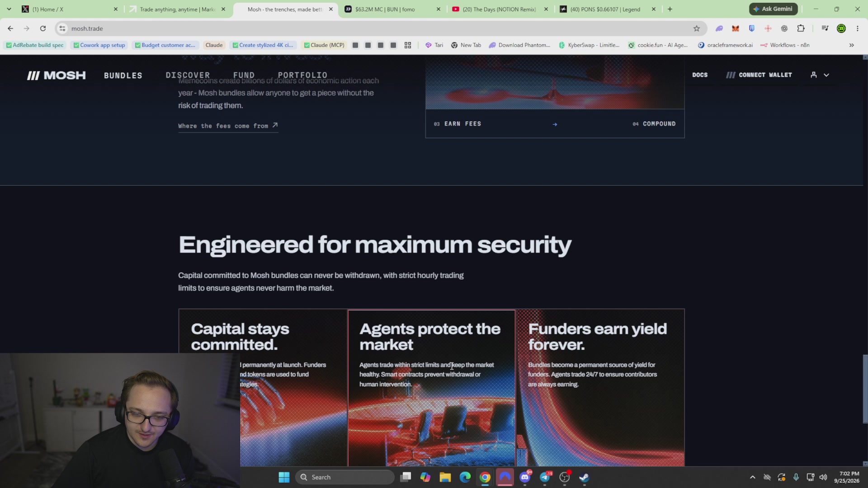868x488 pixels.
Task: Click the taskbar Search box
Action: [345, 477]
